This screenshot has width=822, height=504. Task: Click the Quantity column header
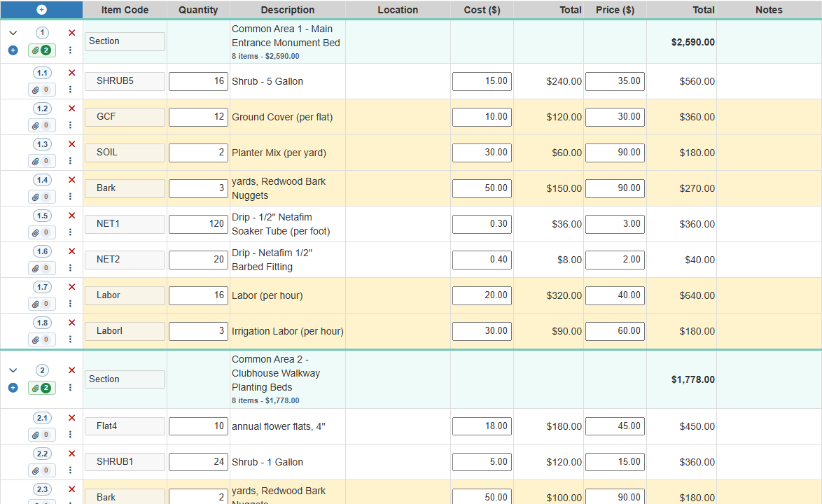[x=198, y=10]
